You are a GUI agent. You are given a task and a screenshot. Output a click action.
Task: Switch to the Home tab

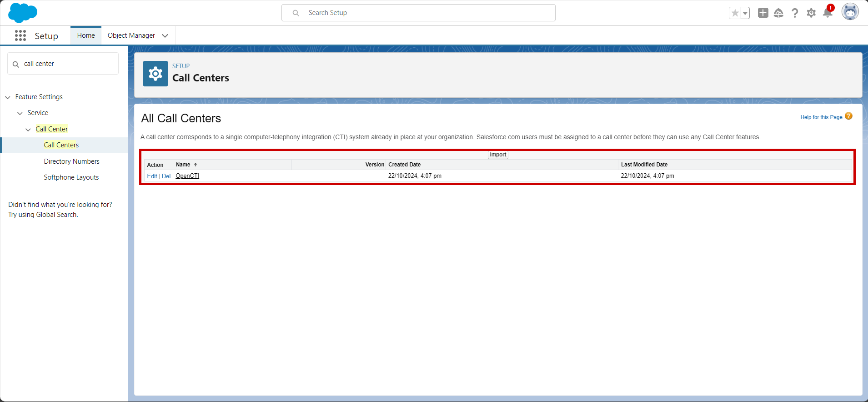86,35
